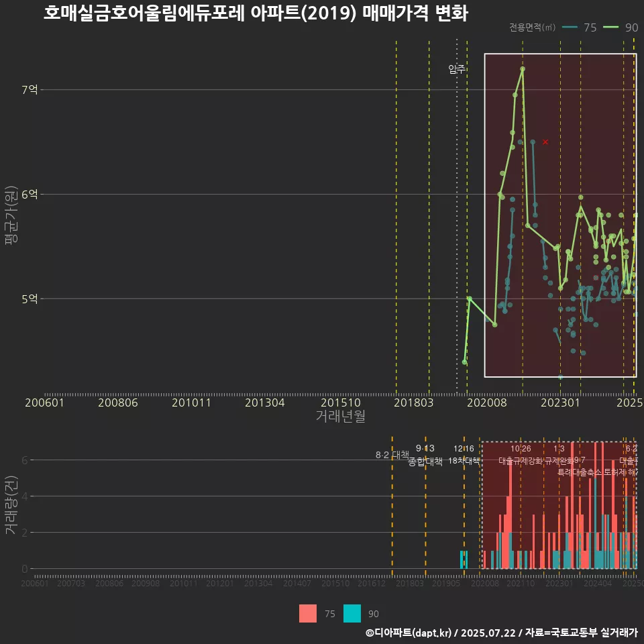Select the 75 line entry in top legend
Viewport: 644px width, 644px height.
579,28
